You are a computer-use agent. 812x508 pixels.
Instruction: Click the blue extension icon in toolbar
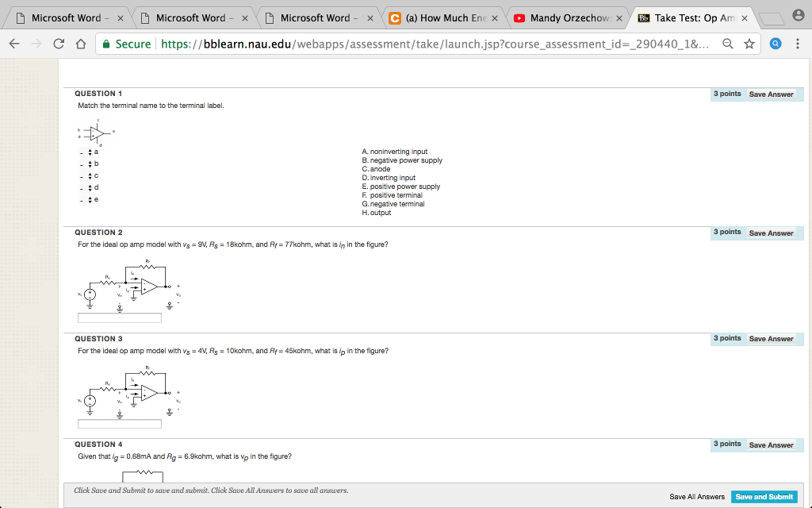point(776,44)
